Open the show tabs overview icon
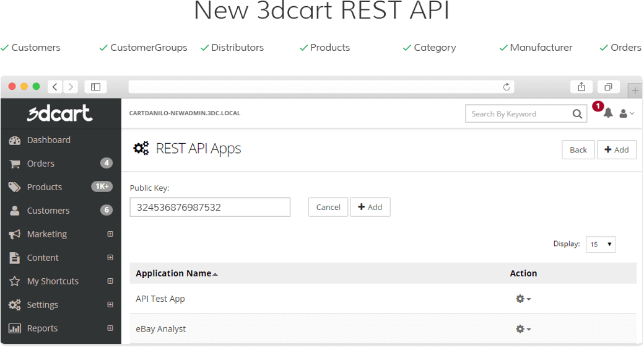This screenshot has width=644, height=347. [x=609, y=87]
